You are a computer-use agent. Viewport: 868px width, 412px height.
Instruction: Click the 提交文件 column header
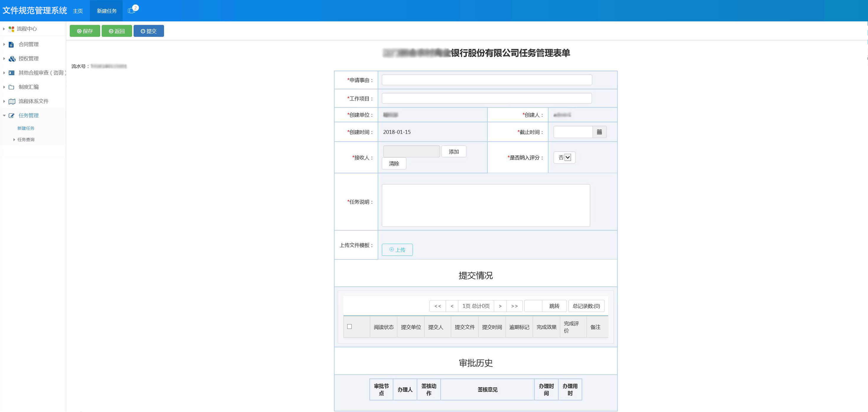[x=465, y=327]
